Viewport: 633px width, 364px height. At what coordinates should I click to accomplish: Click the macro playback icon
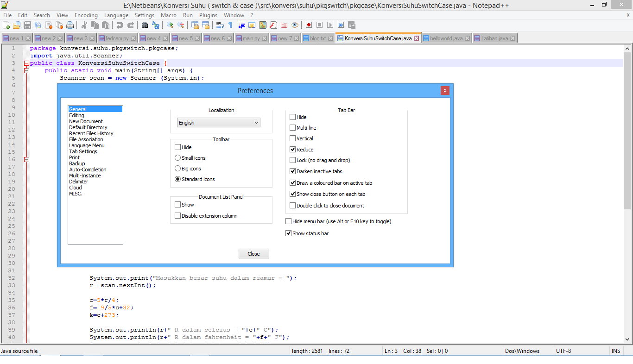coord(330,25)
